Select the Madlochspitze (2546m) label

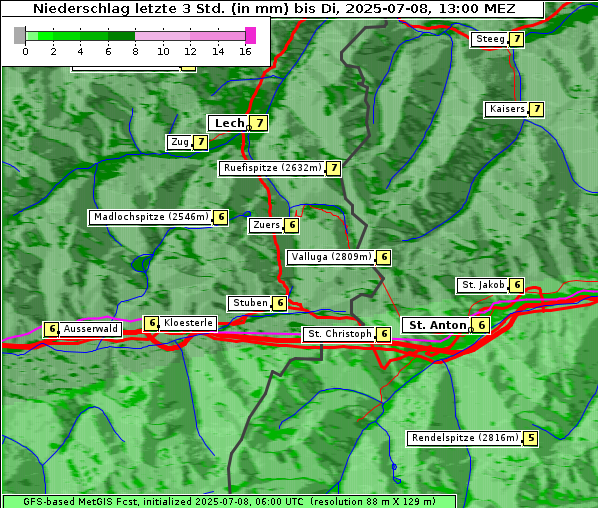[150, 217]
